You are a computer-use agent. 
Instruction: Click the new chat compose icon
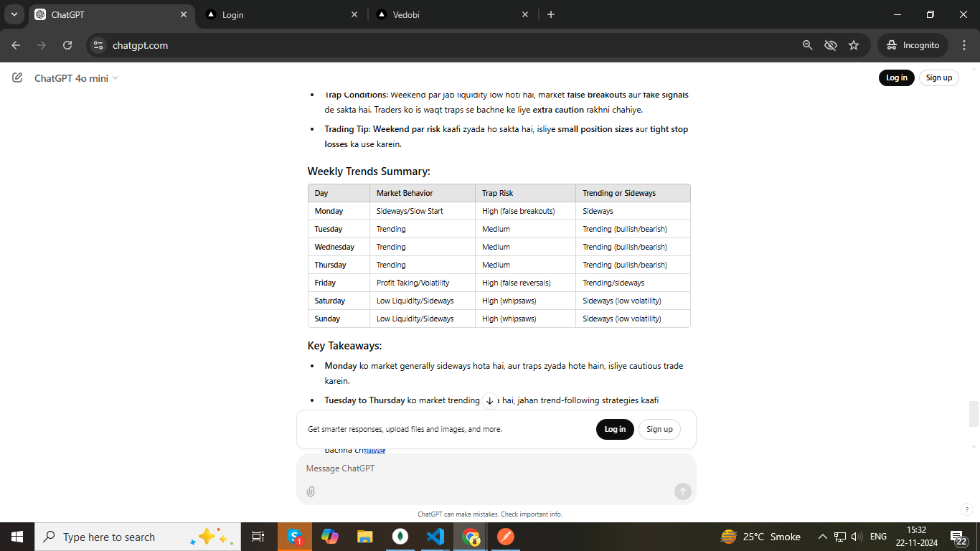pyautogui.click(x=17, y=77)
